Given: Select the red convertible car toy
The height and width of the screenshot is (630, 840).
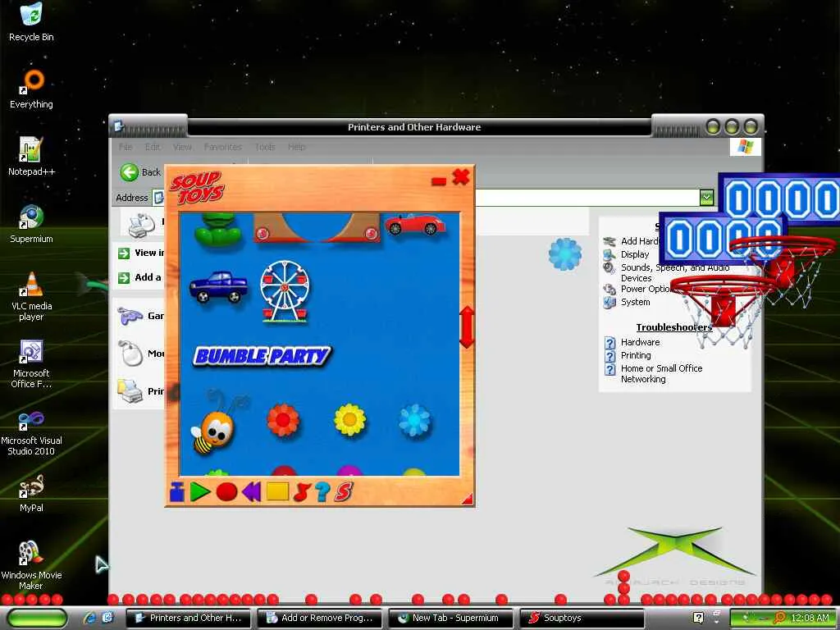Looking at the screenshot, I should point(414,224).
